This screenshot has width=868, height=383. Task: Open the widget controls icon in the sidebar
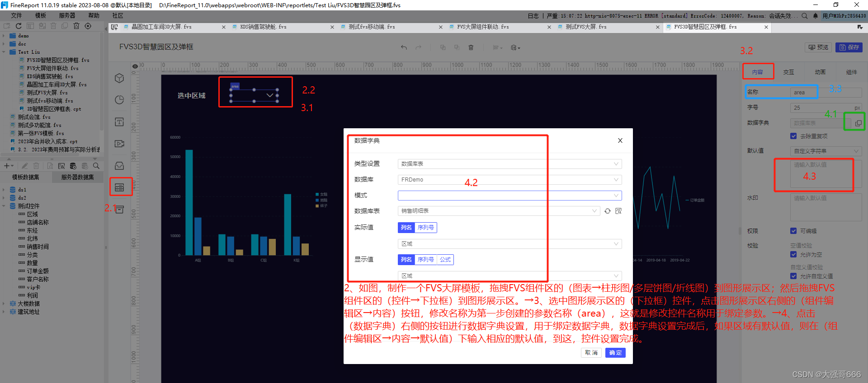(119, 187)
